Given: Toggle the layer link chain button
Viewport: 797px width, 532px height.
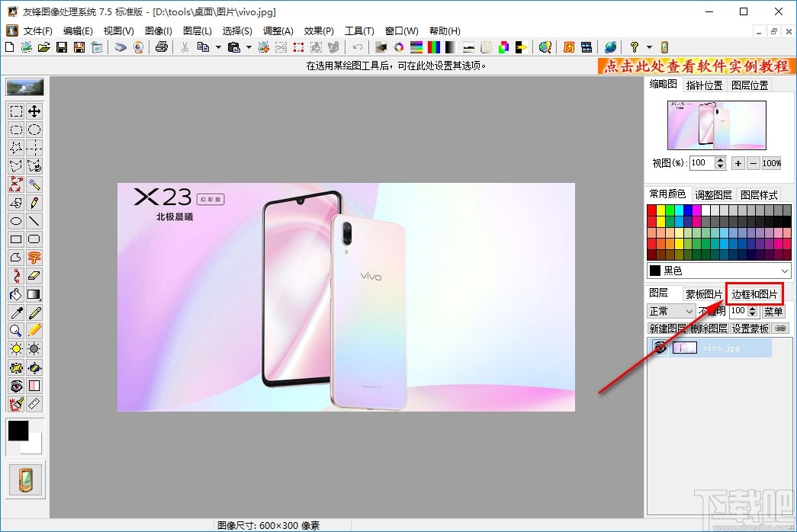Looking at the screenshot, I should pyautogui.click(x=780, y=328).
